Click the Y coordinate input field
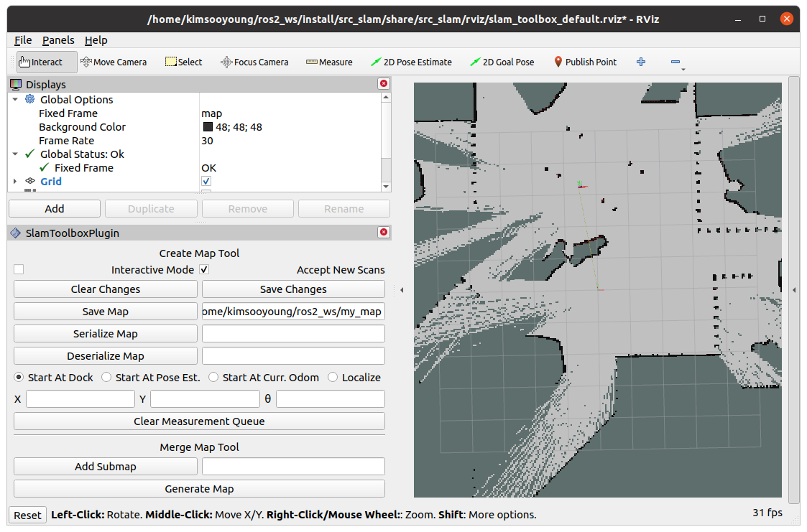The width and height of the screenshot is (807, 532). point(205,399)
